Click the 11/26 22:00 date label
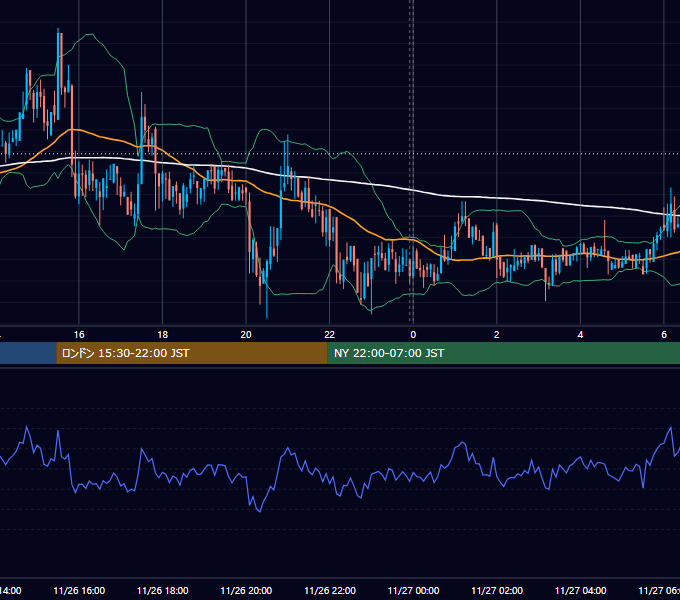 coord(330,590)
